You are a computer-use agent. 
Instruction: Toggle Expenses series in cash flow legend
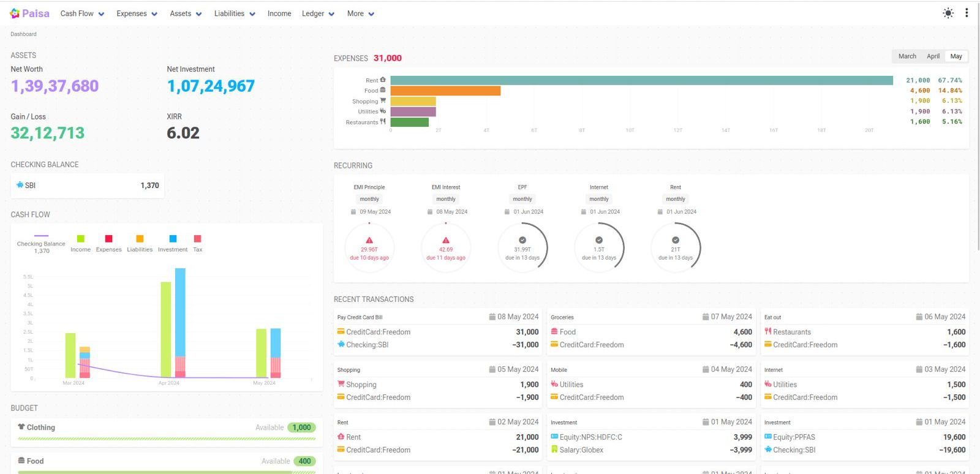[108, 243]
